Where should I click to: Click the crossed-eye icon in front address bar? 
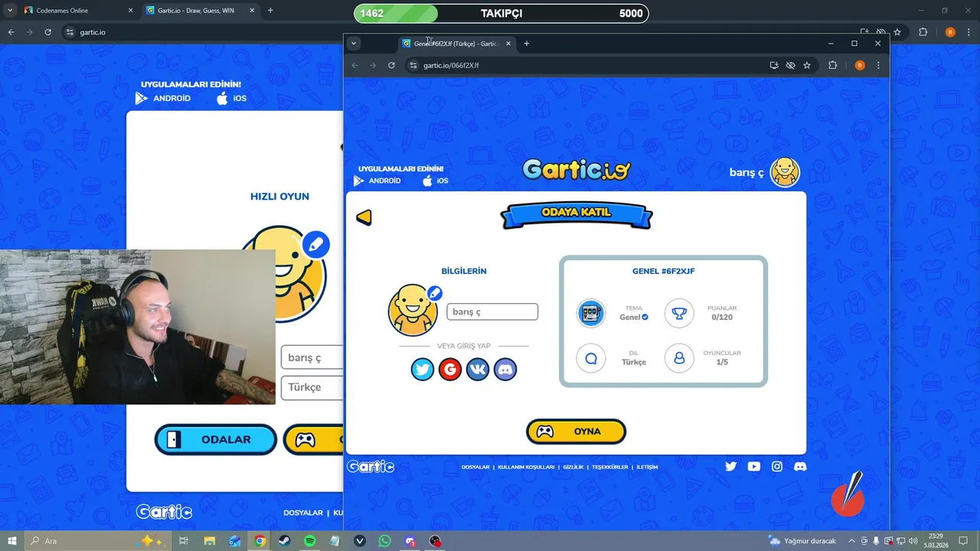(791, 65)
